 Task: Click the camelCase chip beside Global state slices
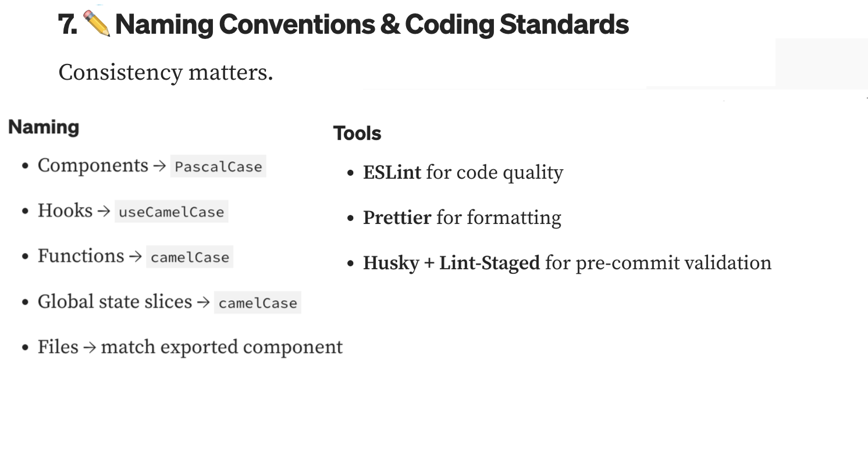pyautogui.click(x=258, y=302)
